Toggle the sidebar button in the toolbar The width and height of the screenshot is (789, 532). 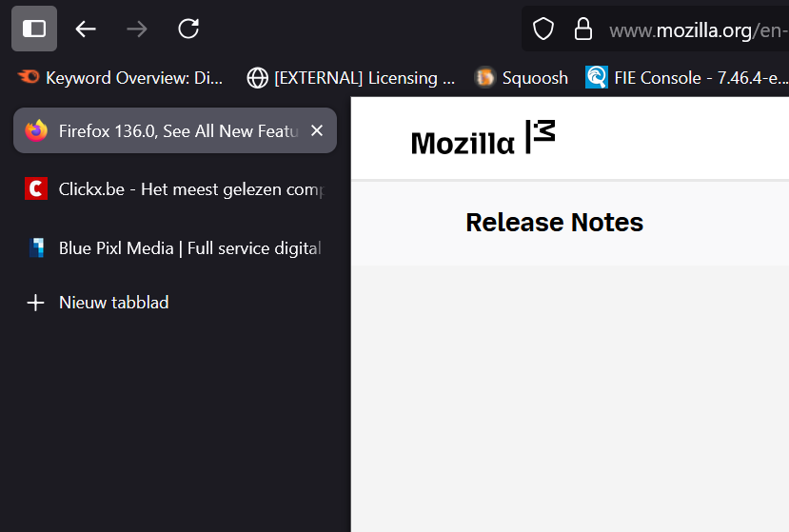pyautogui.click(x=34, y=29)
